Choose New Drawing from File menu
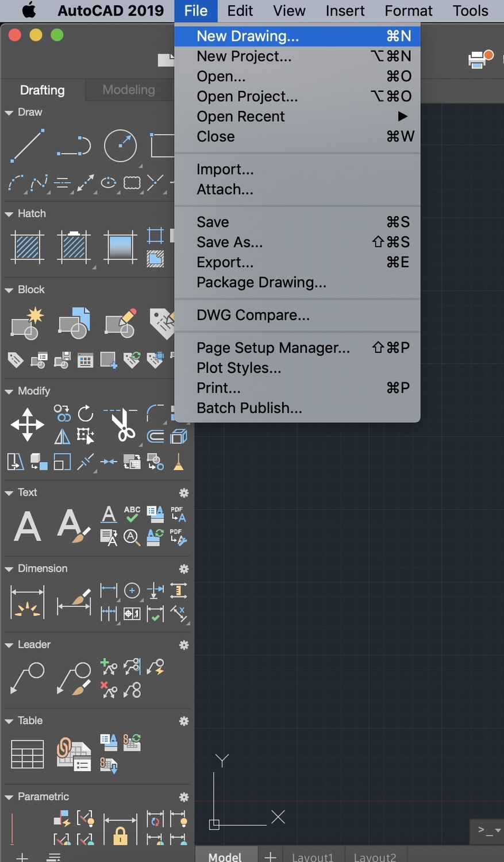 (297, 36)
